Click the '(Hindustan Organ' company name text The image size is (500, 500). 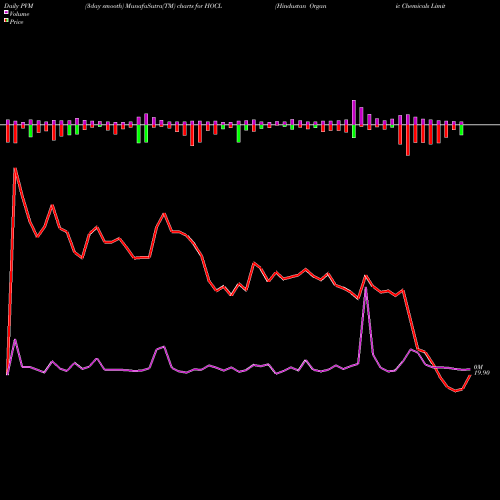301,6
